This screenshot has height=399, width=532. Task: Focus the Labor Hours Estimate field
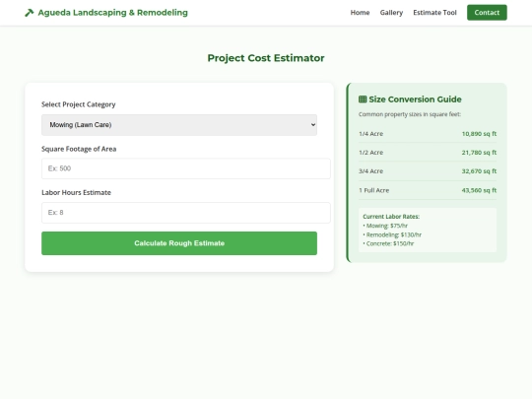(186, 213)
